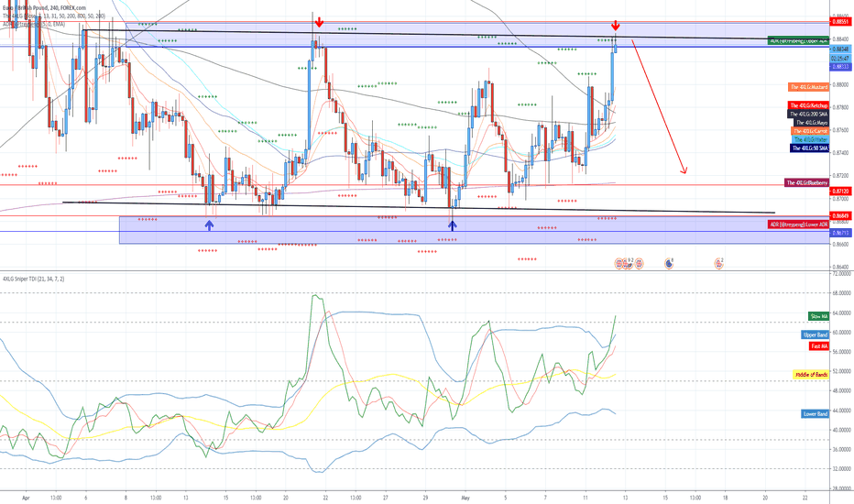Click 48.00000 on the TDI scale
Image resolution: width=854 pixels, height=504 pixels.
click(842, 390)
